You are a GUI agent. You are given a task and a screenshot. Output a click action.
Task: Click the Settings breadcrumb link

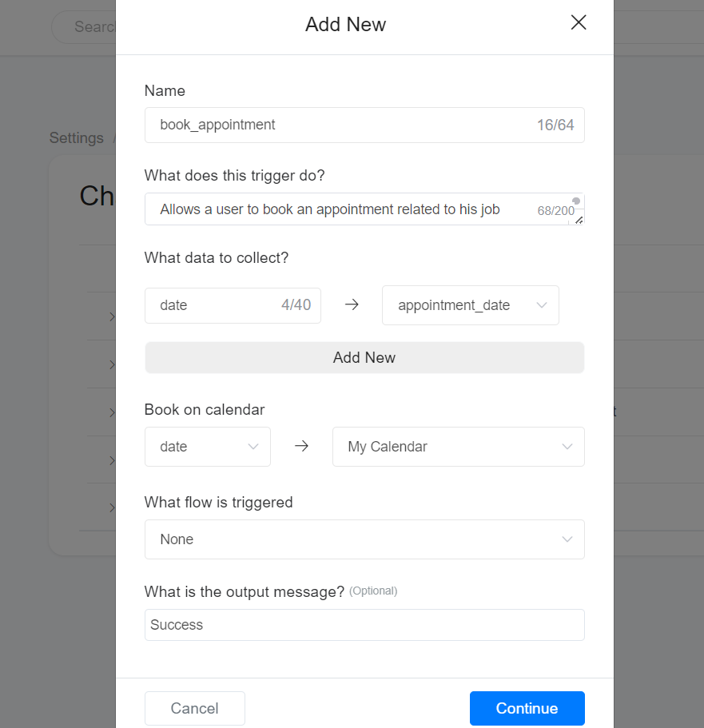click(x=77, y=138)
